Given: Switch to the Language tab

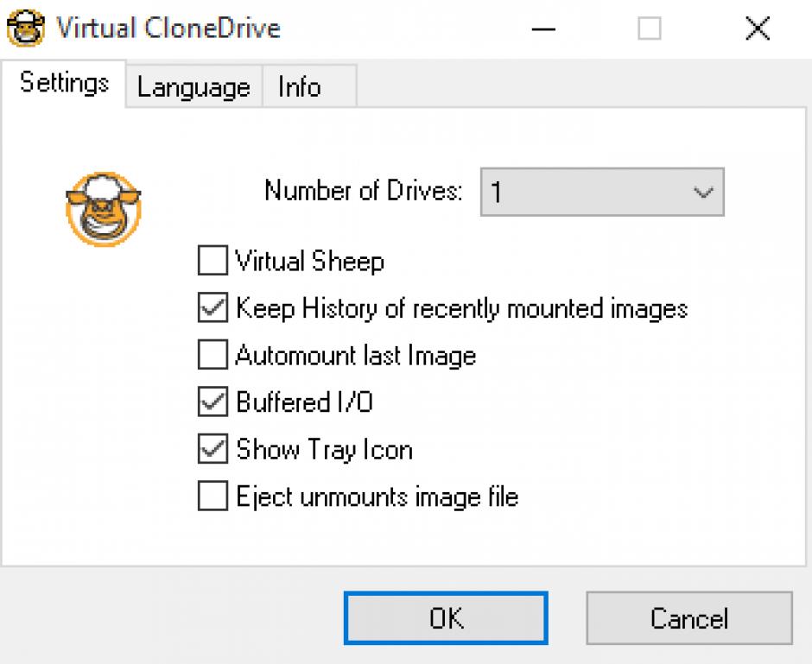Looking at the screenshot, I should click(x=193, y=87).
